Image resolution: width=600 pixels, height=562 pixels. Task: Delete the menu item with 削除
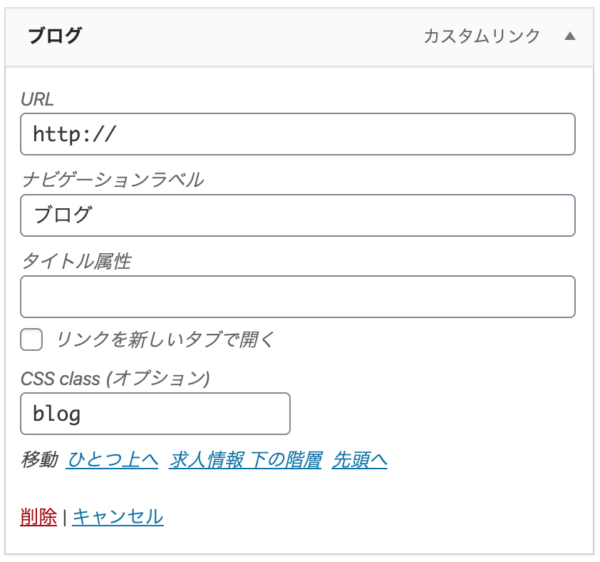click(38, 517)
